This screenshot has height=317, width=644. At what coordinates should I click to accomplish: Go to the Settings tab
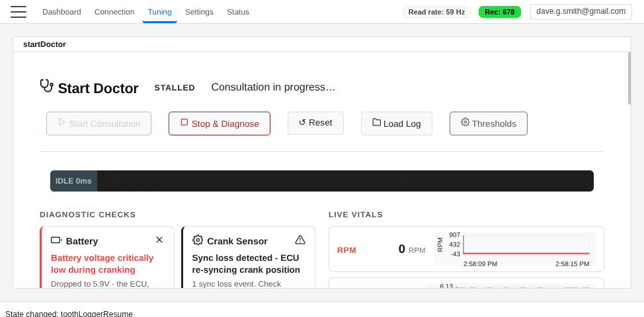click(199, 12)
